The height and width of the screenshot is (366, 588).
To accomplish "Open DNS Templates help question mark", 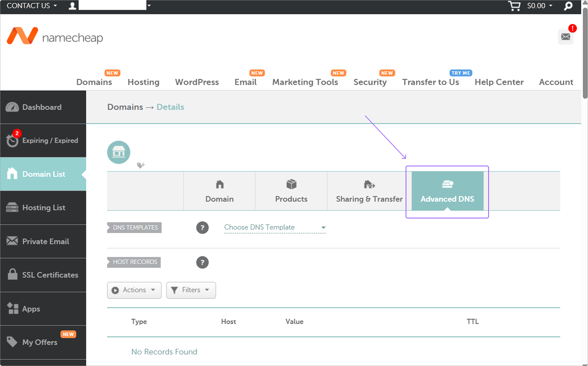I will pos(202,228).
